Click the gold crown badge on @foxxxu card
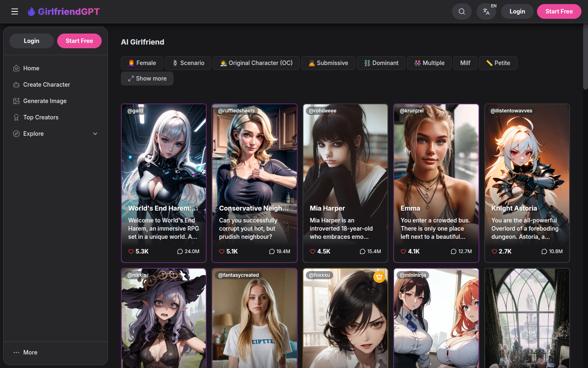588x368 pixels. point(379,277)
